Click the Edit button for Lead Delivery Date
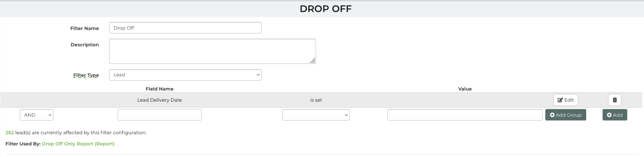Image resolution: width=644 pixels, height=157 pixels. coord(565,100)
